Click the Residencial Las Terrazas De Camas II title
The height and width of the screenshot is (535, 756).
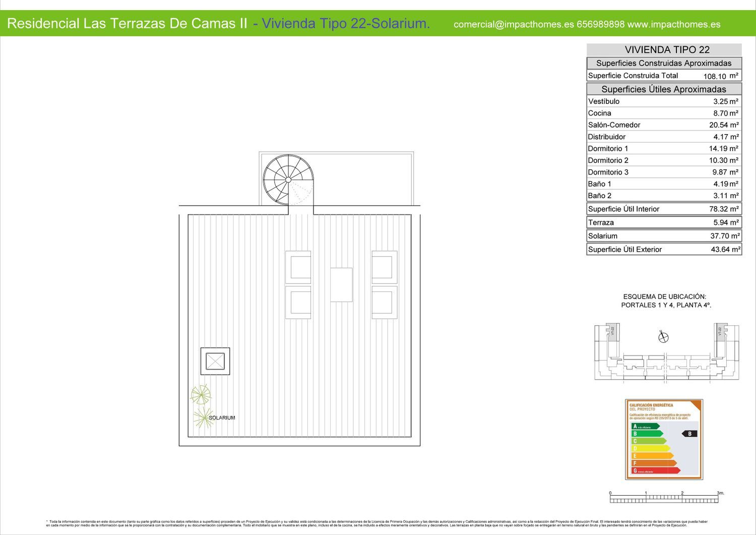click(127, 24)
